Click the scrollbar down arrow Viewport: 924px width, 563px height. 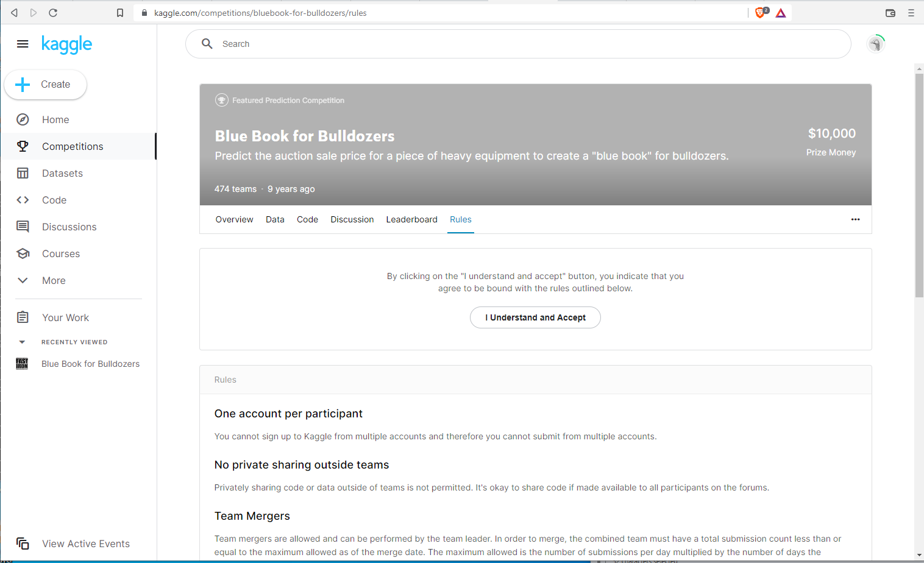click(919, 555)
